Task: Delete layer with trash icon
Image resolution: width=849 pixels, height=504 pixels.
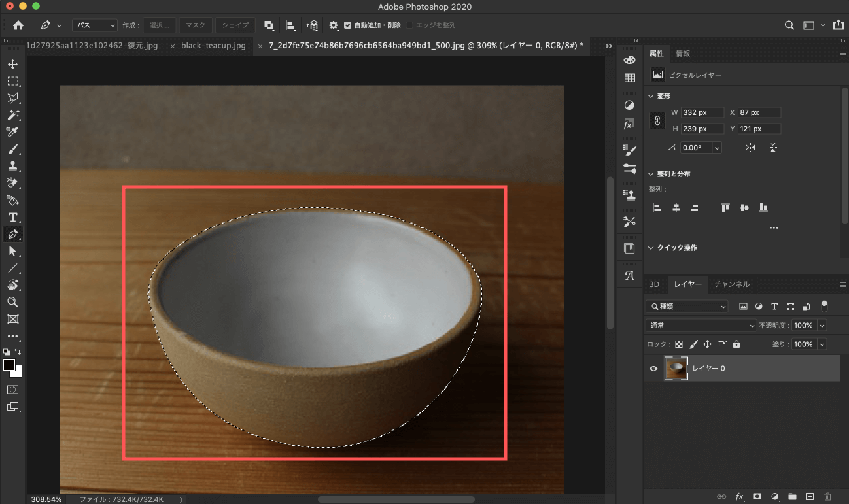Action: coord(827,496)
